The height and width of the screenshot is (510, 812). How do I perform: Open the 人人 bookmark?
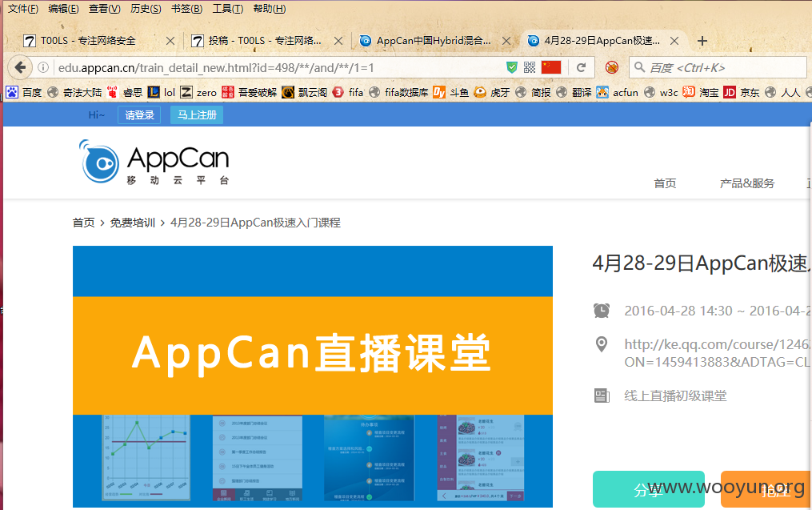point(782,92)
